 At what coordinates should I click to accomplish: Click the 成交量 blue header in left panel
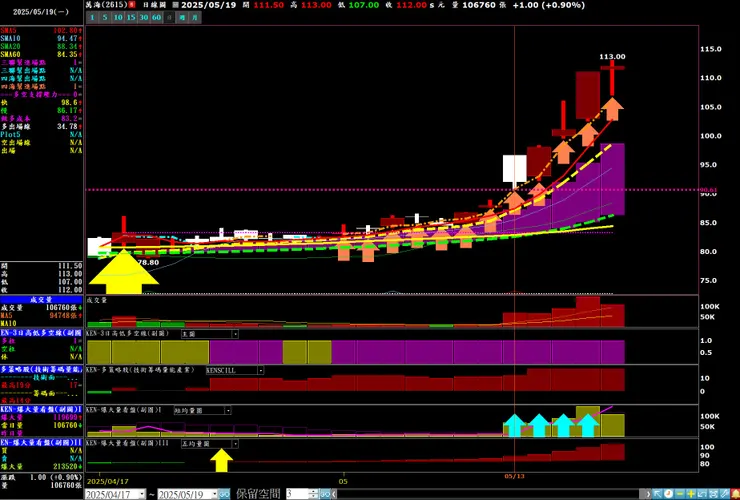(42, 299)
